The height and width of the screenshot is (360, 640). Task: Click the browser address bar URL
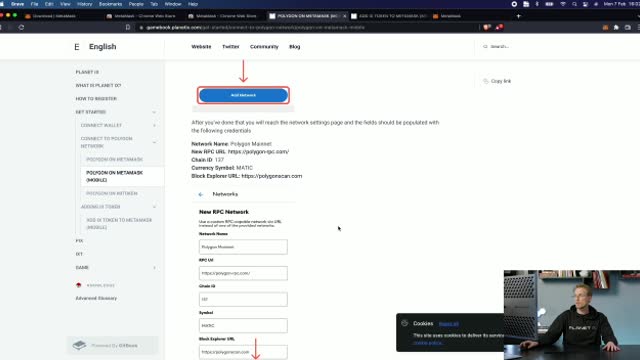click(x=255, y=27)
